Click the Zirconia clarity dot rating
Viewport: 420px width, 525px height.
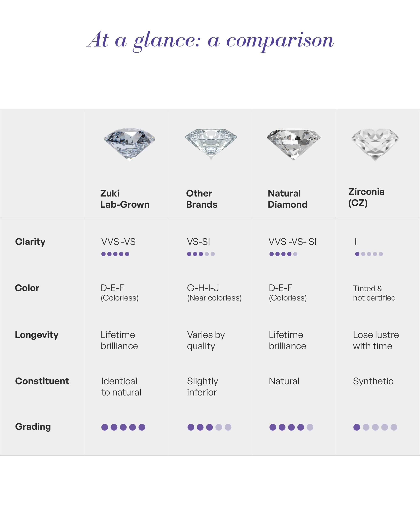coord(369,254)
